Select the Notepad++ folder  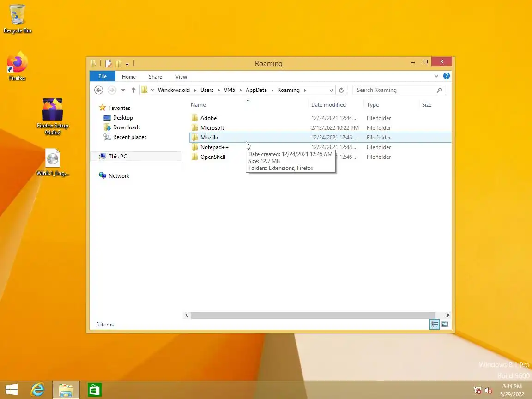214,147
